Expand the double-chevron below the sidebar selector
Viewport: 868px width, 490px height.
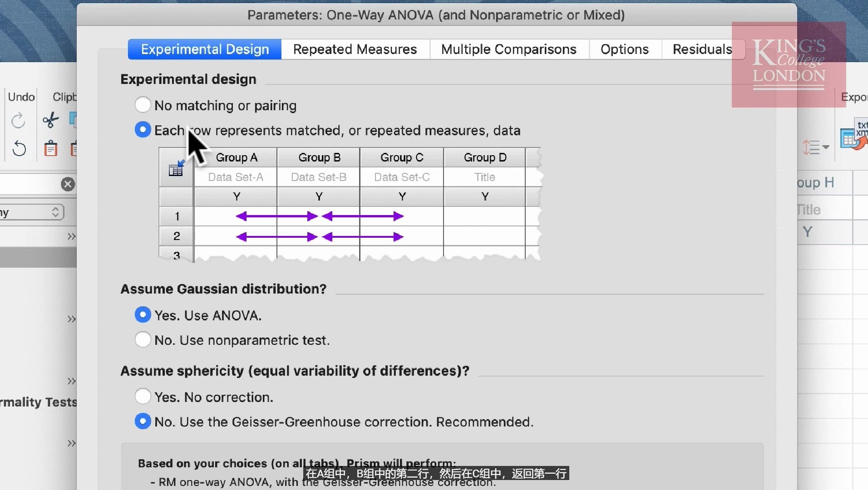coord(71,236)
